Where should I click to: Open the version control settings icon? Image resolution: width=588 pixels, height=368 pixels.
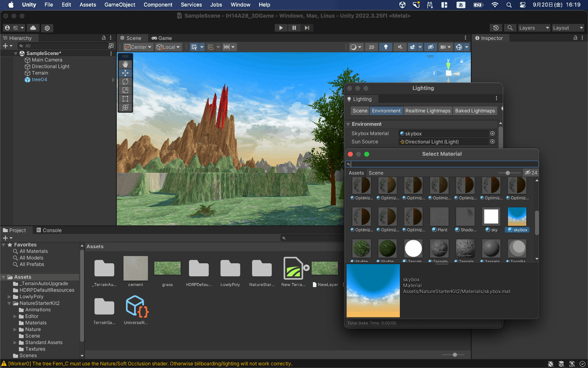47,28
